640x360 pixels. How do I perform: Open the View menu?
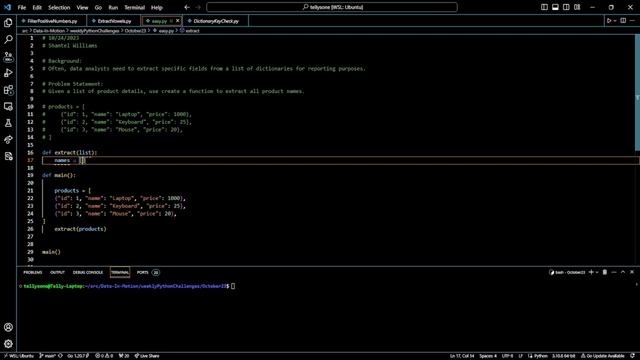point(82,7)
